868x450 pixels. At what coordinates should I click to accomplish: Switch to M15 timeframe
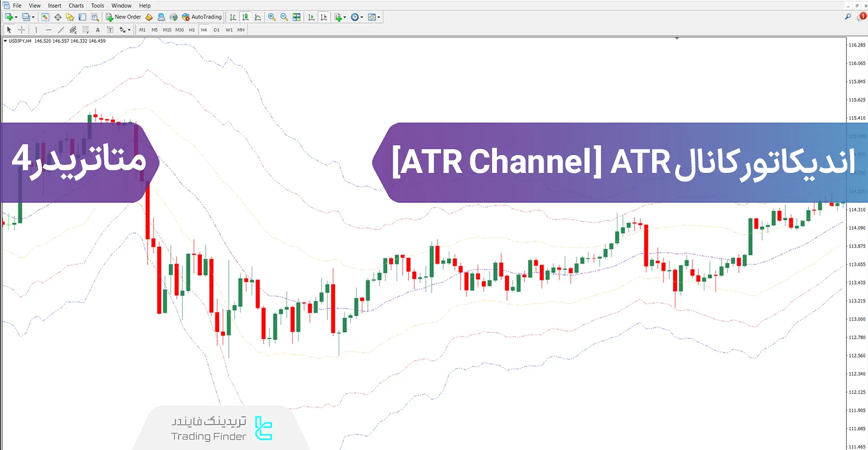click(x=167, y=30)
